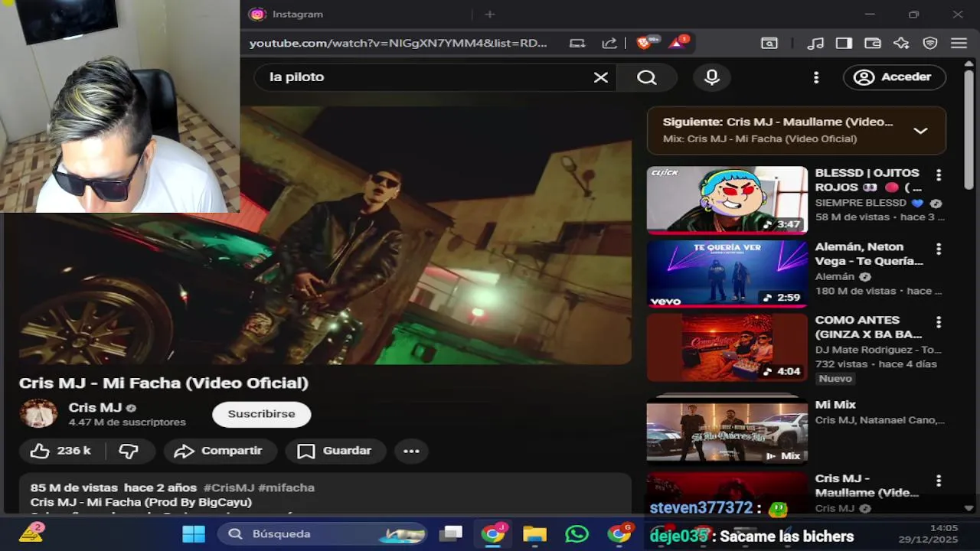Open Brave Shields lion icon
Screen dimensions: 980x551
[x=645, y=43]
